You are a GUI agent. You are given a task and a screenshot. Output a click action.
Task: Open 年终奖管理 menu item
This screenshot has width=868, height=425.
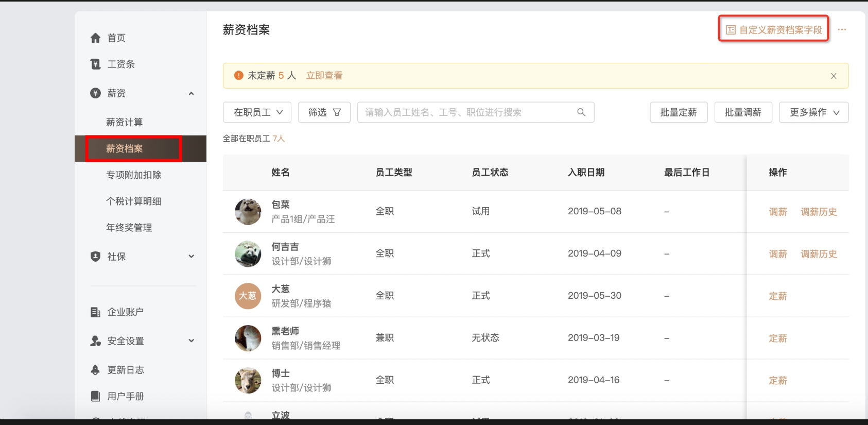(129, 228)
